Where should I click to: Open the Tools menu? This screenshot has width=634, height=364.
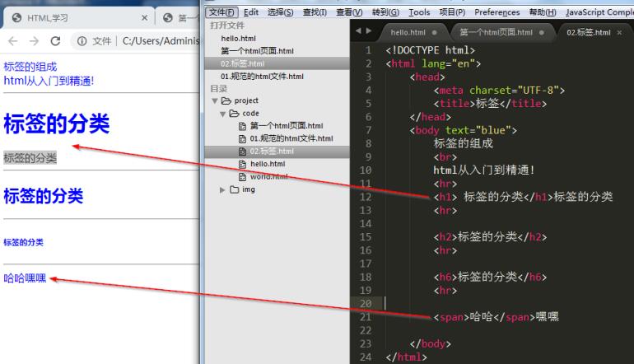tap(419, 12)
